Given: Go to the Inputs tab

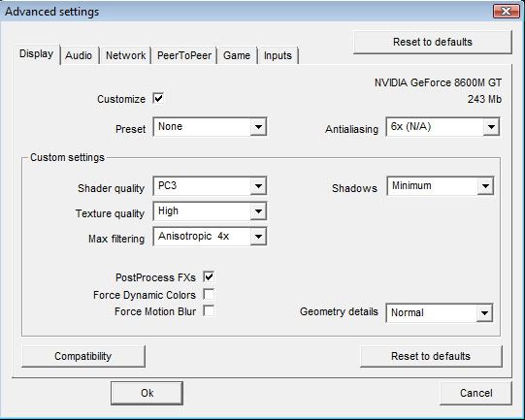Looking at the screenshot, I should point(278,55).
